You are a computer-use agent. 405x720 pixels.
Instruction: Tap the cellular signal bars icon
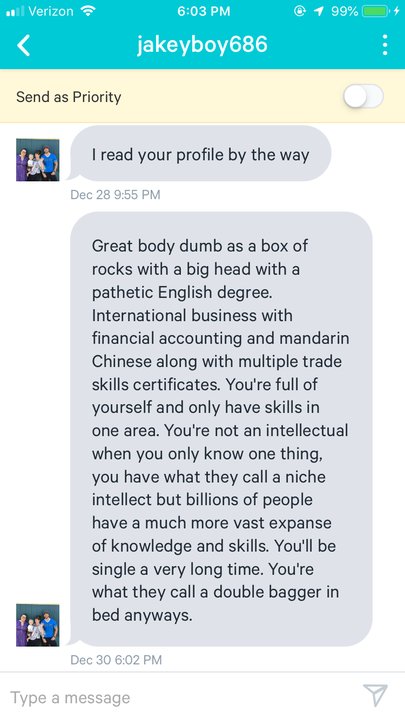click(15, 11)
